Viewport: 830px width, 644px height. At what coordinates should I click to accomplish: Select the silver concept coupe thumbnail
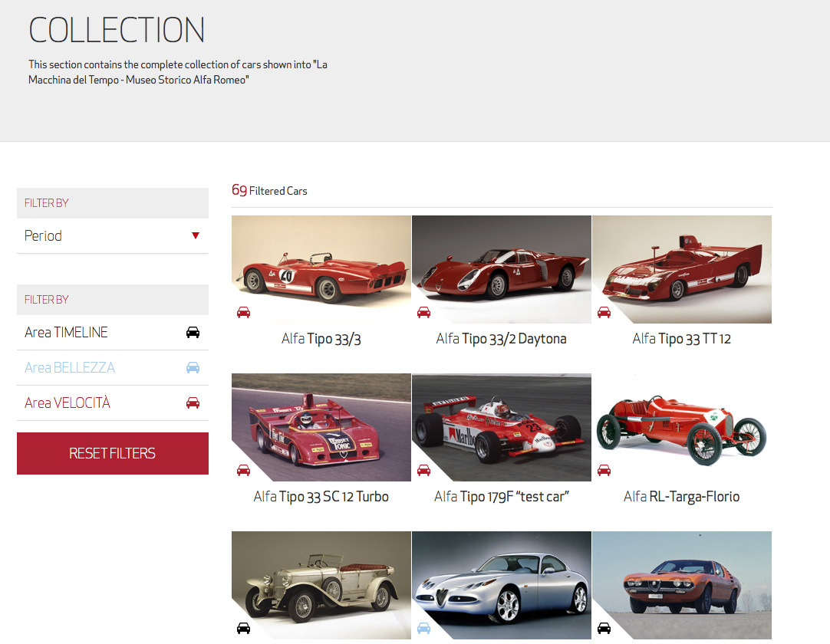501,584
